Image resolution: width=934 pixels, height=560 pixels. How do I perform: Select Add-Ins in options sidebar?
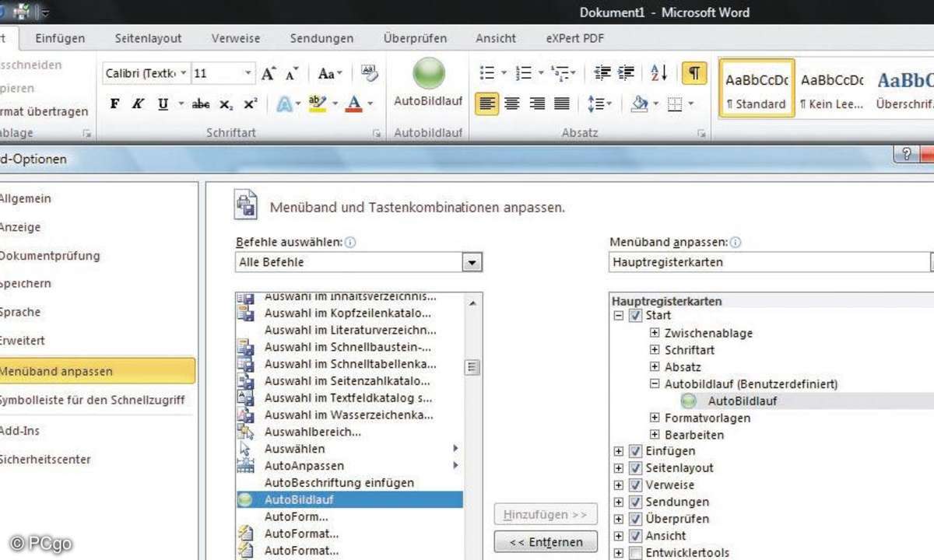(19, 431)
